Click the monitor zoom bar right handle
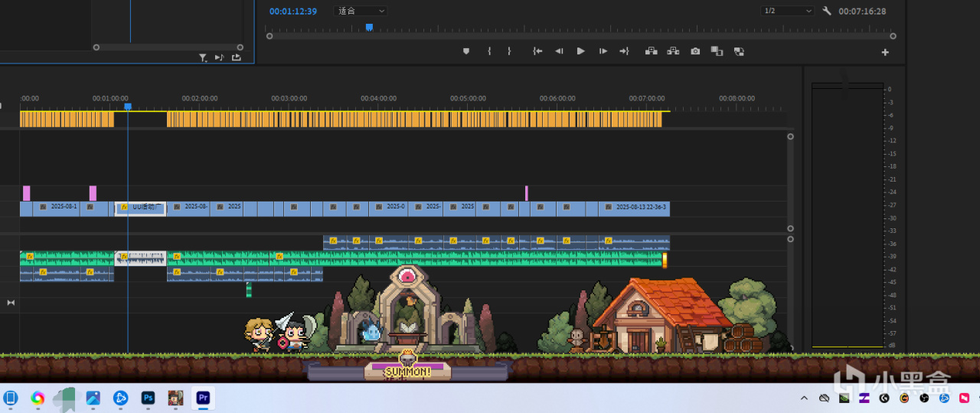 point(893,36)
